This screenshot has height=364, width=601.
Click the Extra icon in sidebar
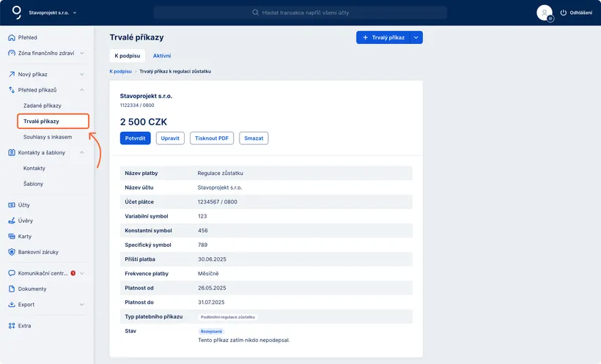point(11,325)
